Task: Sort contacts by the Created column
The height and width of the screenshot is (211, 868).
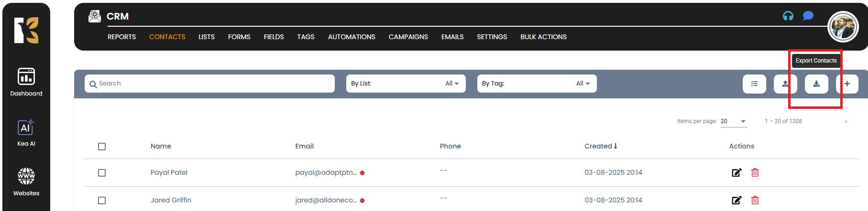Action: pos(601,146)
